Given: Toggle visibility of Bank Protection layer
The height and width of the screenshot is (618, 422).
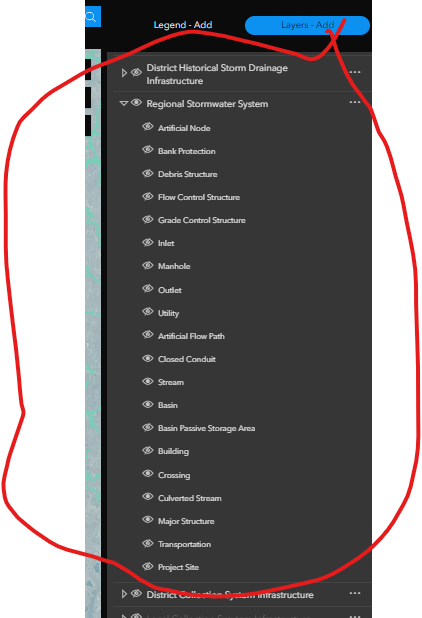Looking at the screenshot, I should click(148, 150).
